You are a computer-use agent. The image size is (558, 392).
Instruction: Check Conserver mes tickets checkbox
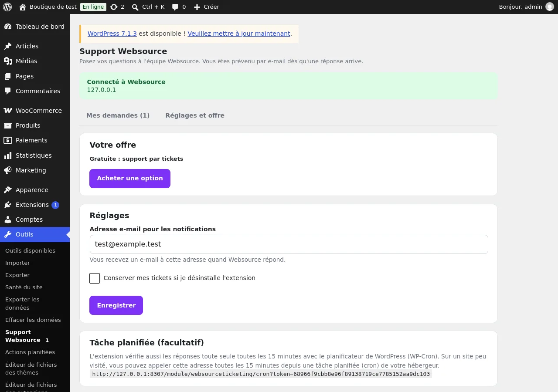[95, 278]
